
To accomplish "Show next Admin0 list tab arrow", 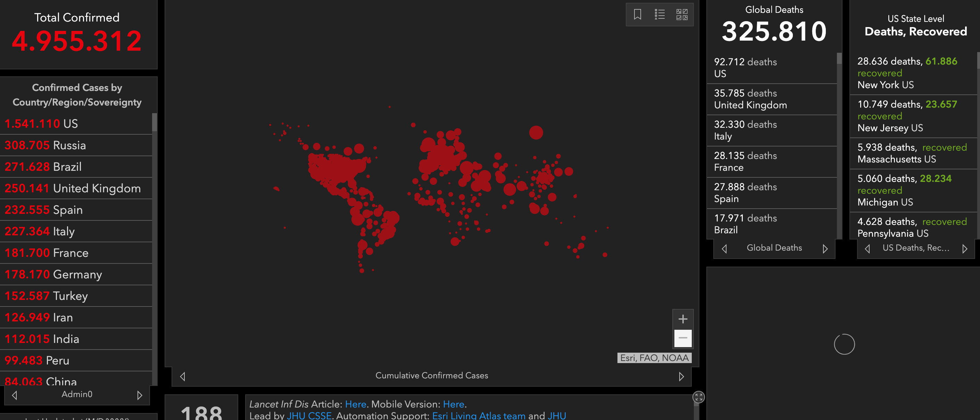I will tap(140, 395).
